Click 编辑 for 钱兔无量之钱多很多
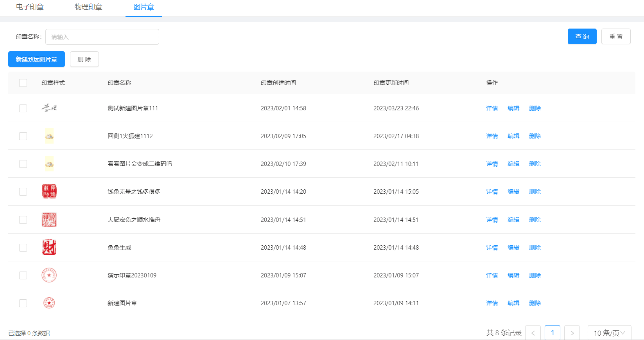Viewport: 644px width, 340px height. [x=513, y=192]
